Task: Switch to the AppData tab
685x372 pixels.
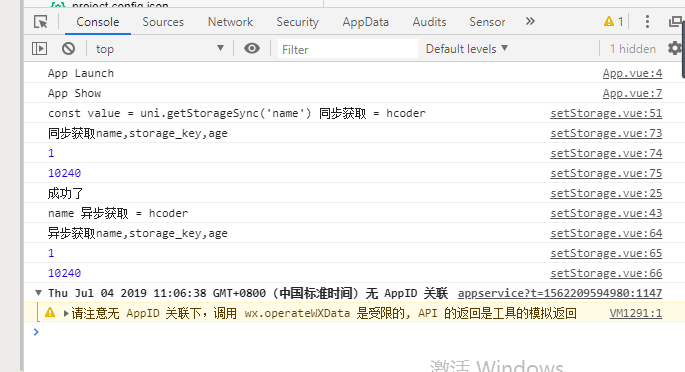Action: 366,22
